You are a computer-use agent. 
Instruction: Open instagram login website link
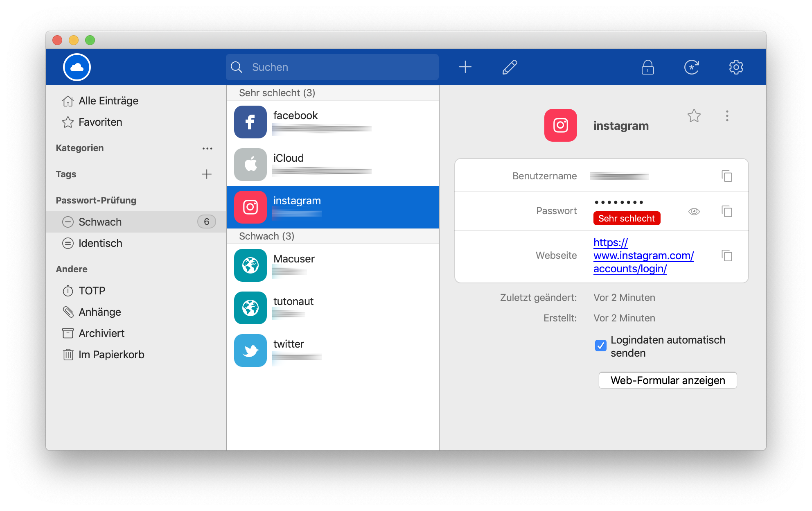click(643, 255)
